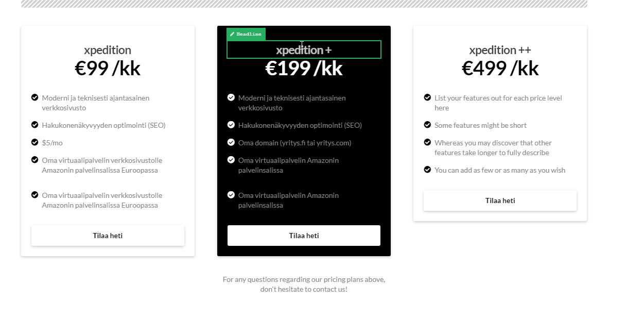Select the "€499 /kk" price text

click(500, 69)
